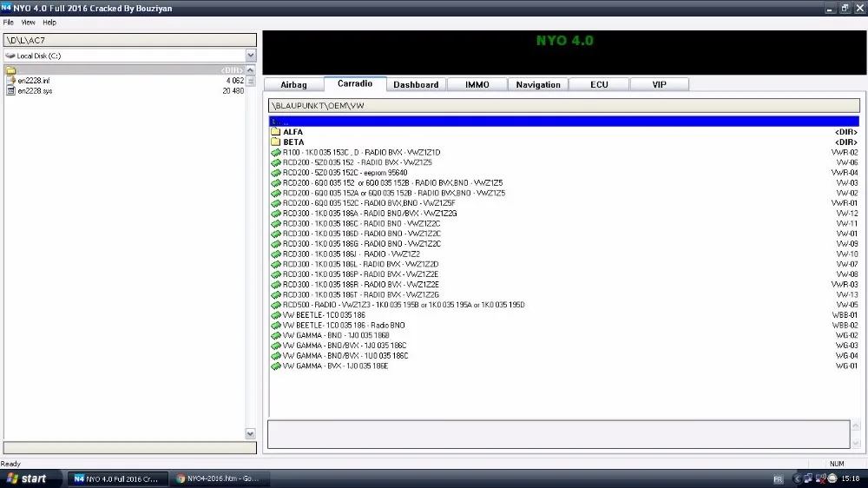Screen dimensions: 868x488
Task: Select chip icon for RCD300 1K0 035 186A
Action: click(276, 214)
